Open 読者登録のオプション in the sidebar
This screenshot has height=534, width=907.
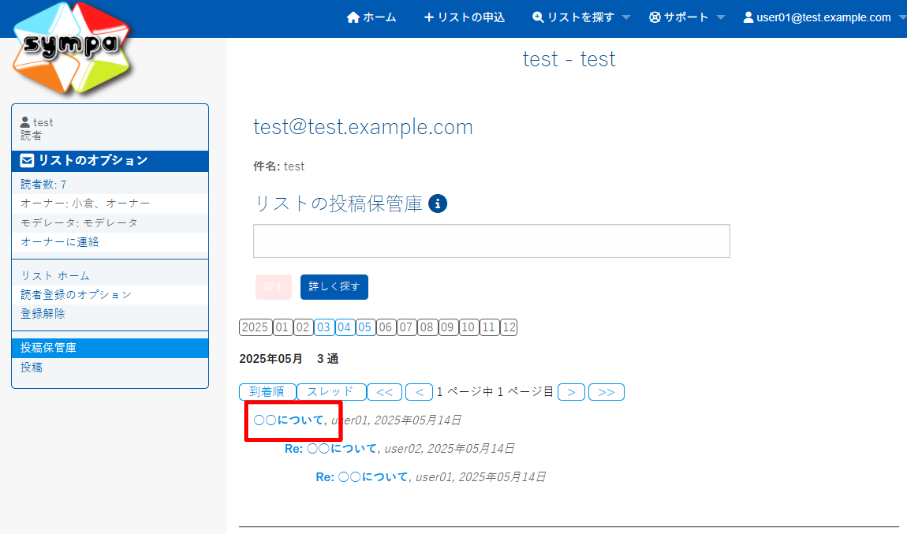[x=76, y=294]
